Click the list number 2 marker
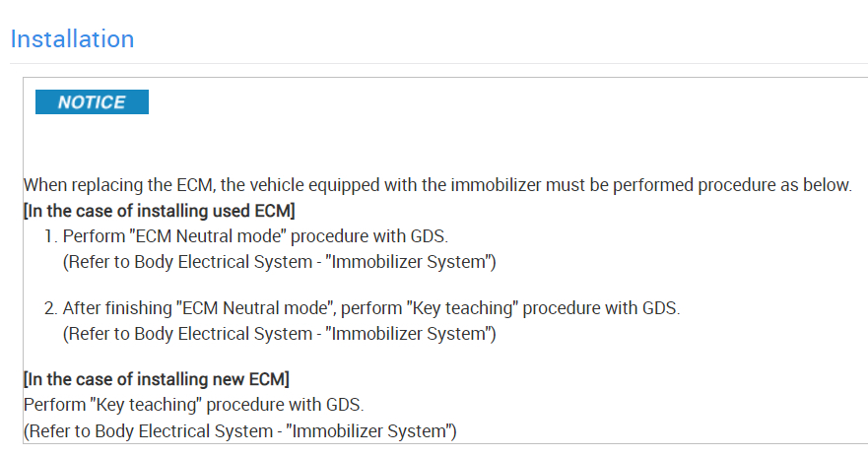868x456 pixels. [49, 308]
